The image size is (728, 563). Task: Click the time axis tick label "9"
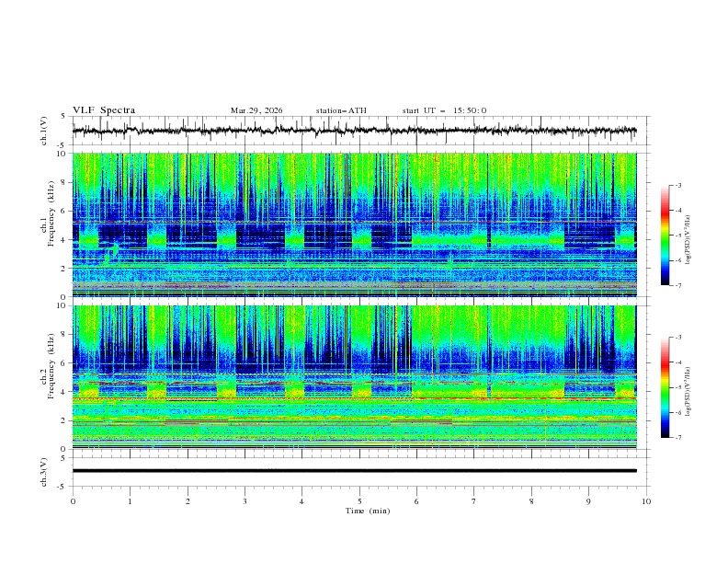coord(588,501)
